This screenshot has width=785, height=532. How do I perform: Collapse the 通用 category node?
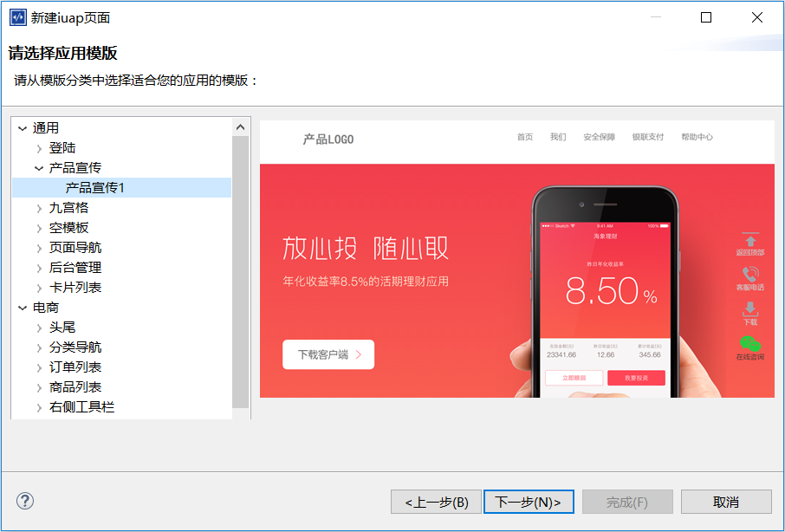(23, 128)
